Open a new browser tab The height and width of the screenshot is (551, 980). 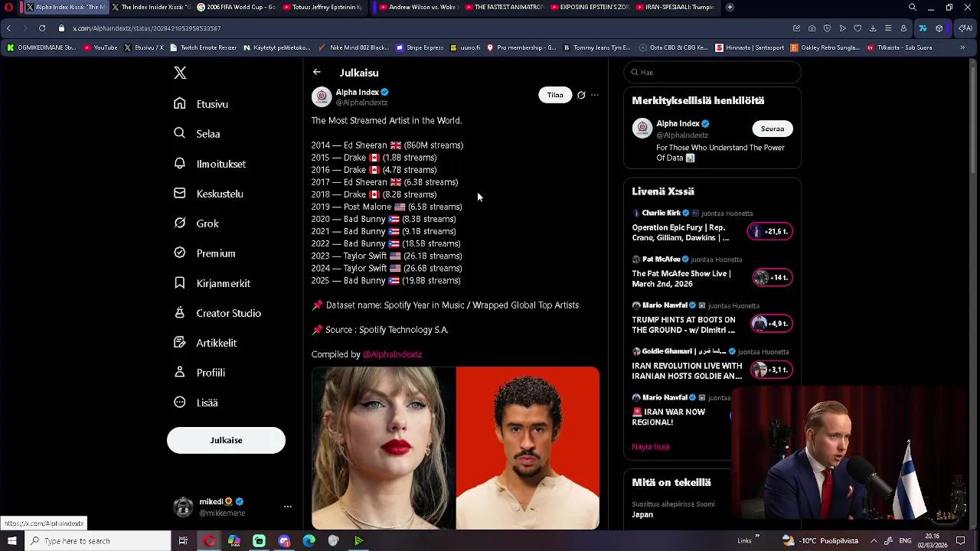pyautogui.click(x=730, y=7)
